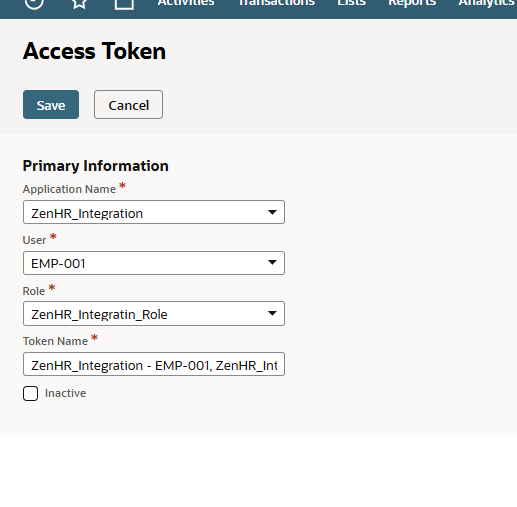Image resolution: width=517 pixels, height=507 pixels.
Task: Open the Reports menu
Action: tap(412, 3)
